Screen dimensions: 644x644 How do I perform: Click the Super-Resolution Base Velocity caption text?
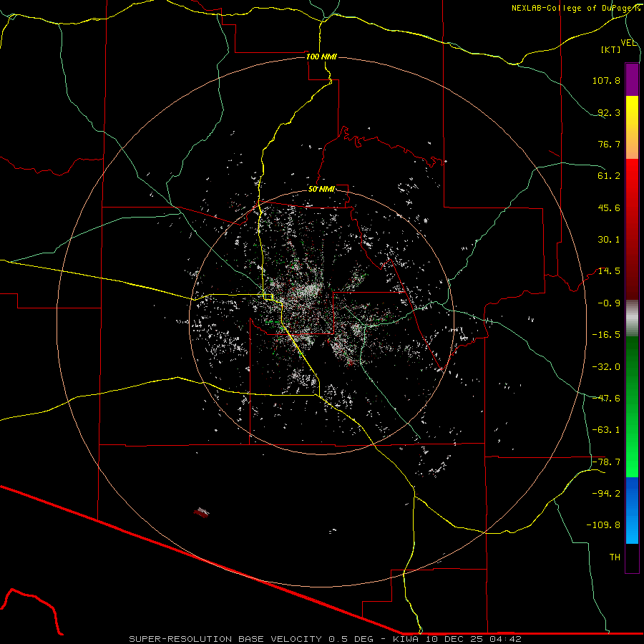pyautogui.click(x=325, y=638)
